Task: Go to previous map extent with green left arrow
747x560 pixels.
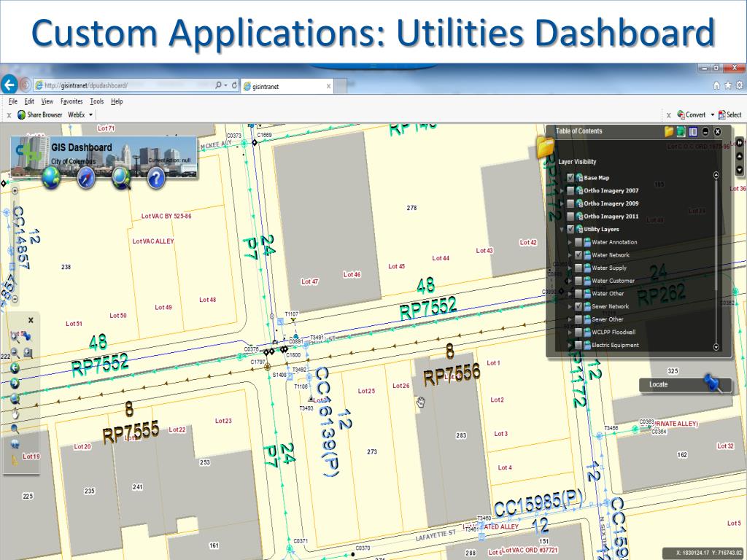Action: (15, 368)
